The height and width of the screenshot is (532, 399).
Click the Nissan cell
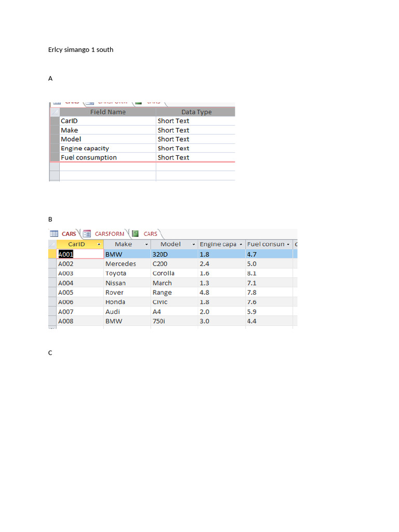tap(127, 283)
